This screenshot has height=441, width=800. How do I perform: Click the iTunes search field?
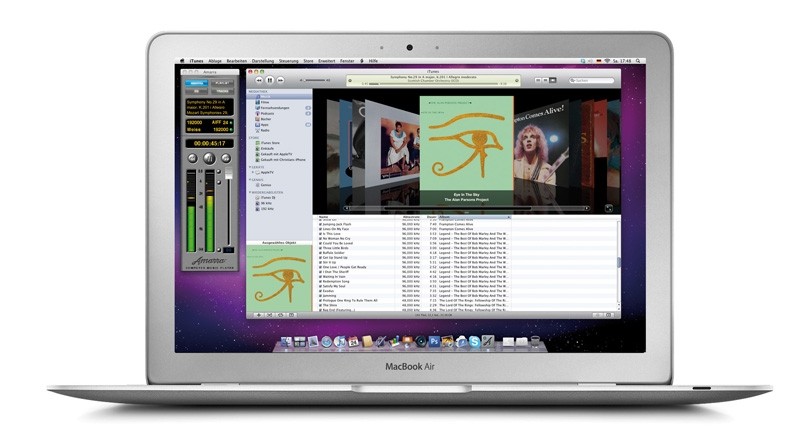click(x=592, y=80)
